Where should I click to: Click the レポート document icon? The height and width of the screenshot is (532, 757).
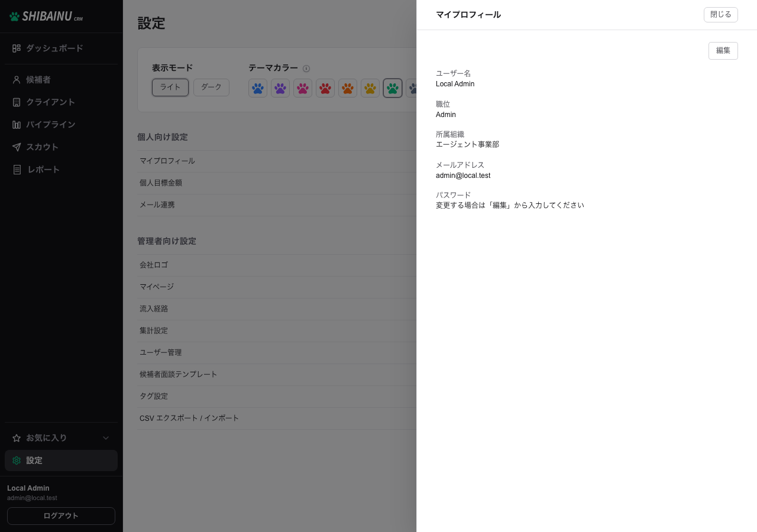(17, 170)
